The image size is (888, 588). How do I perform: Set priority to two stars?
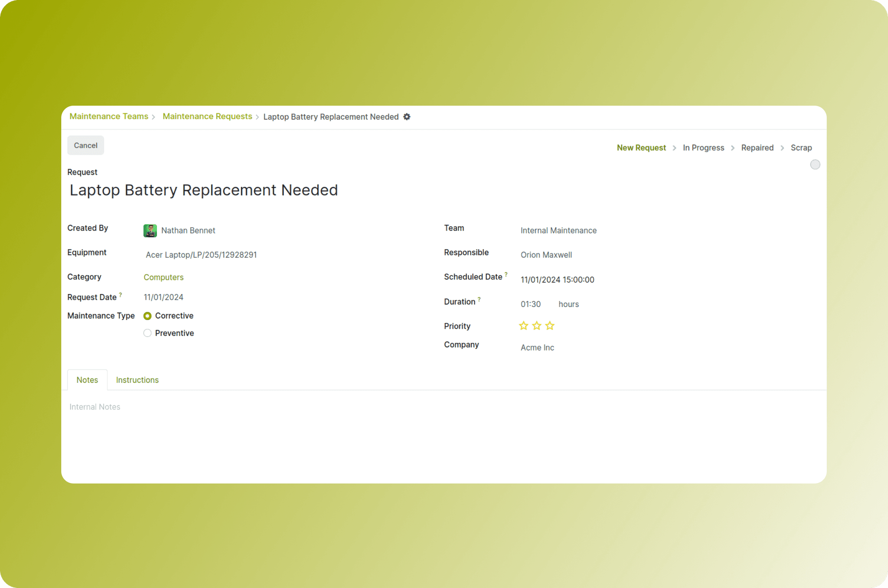[537, 326]
